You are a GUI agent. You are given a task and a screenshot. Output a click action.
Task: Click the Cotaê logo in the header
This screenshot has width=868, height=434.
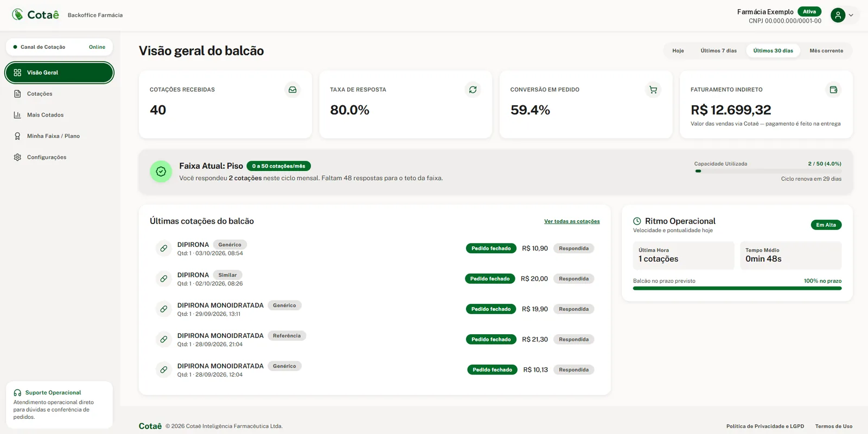[35, 15]
